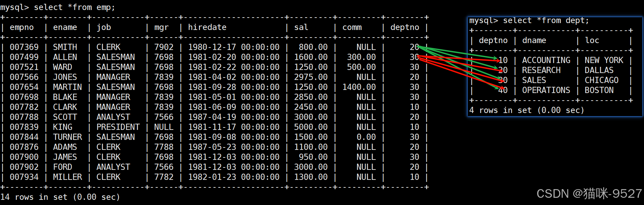This screenshot has height=205, width=644.
Task: Click department name RESEARCH
Action: point(541,70)
